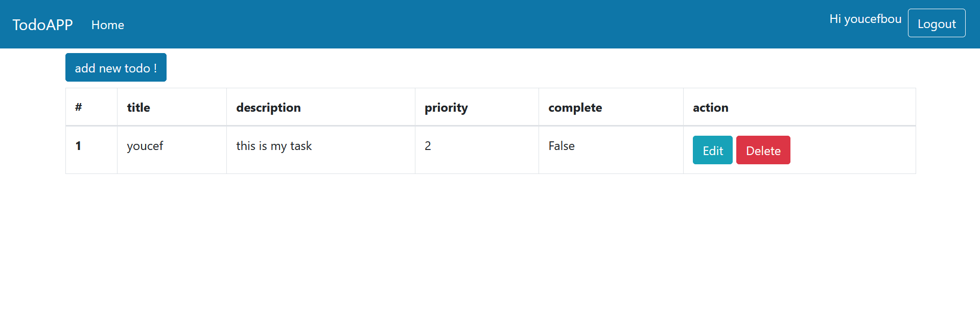The height and width of the screenshot is (326, 980).
Task: Select the todo title cell youcef
Action: (x=145, y=145)
